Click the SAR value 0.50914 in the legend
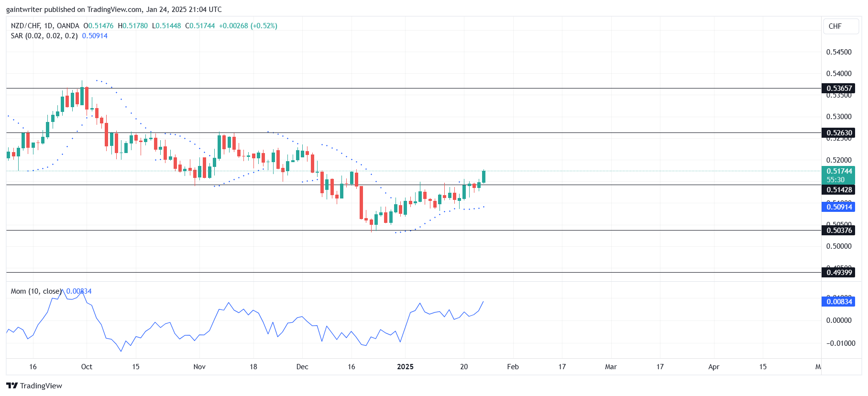Screen dimensions: 868x396 [x=95, y=36]
